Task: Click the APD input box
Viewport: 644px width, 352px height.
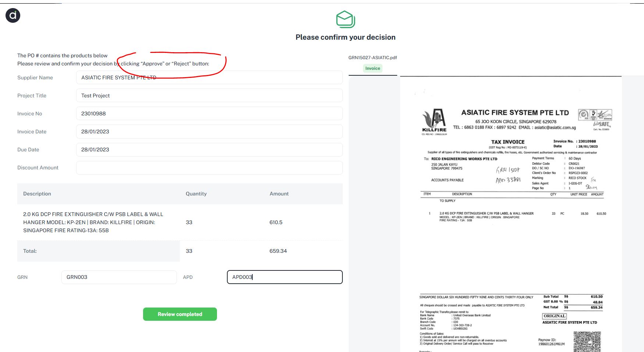Action: click(x=284, y=277)
